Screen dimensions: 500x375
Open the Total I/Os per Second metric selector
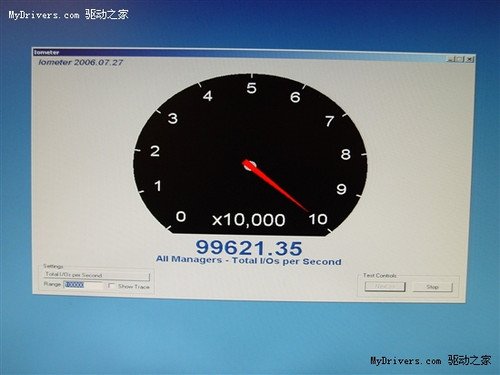pyautogui.click(x=97, y=275)
